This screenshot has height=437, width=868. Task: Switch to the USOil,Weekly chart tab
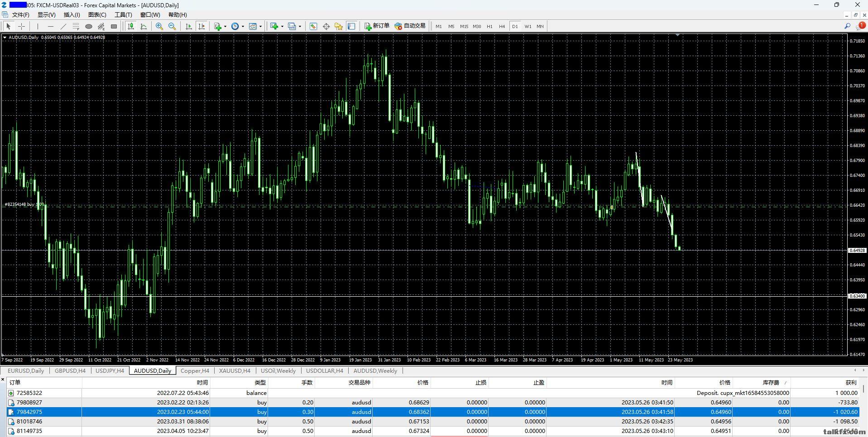pos(278,370)
